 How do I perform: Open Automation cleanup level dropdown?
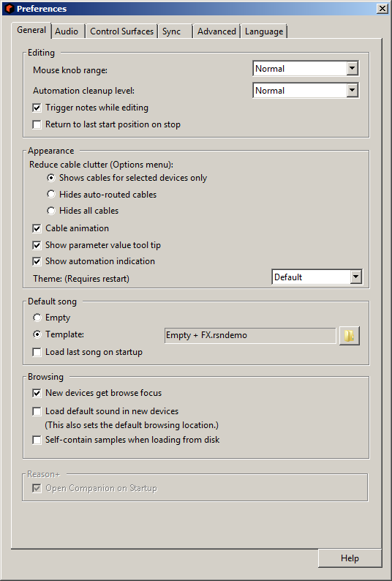point(306,91)
